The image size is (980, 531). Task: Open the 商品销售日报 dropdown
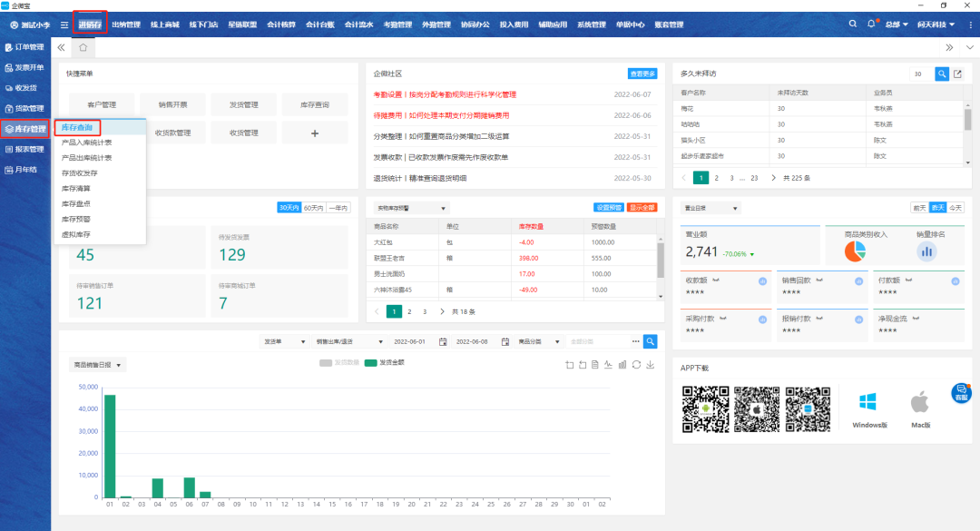[x=98, y=365]
